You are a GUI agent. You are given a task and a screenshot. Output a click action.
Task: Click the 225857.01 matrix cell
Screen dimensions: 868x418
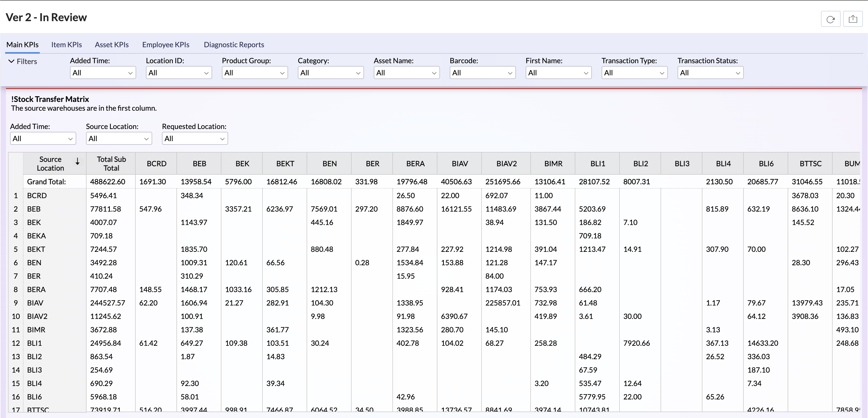(x=502, y=303)
